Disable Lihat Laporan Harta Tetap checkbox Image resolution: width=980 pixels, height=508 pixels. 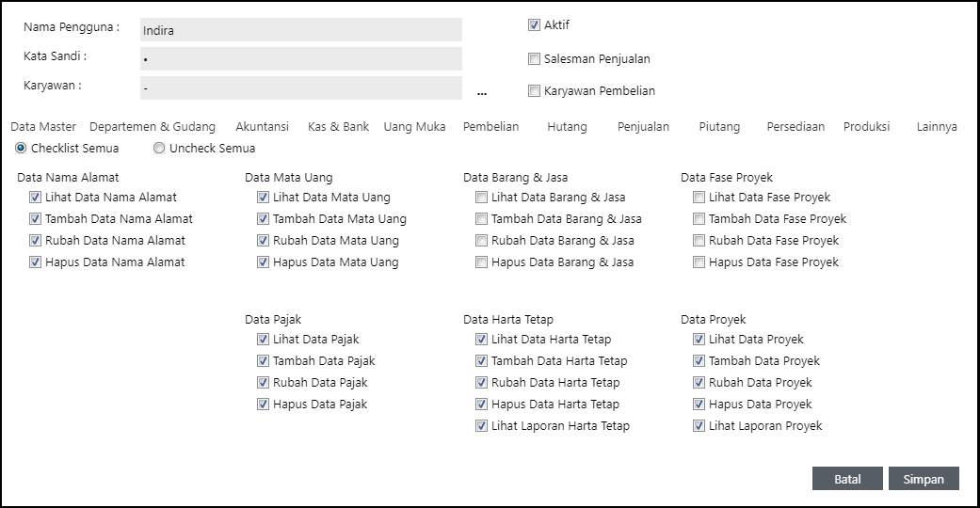[481, 426]
